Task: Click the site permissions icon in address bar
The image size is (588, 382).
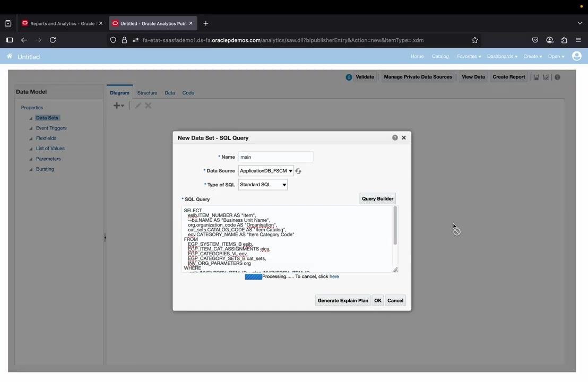Action: (x=135, y=40)
